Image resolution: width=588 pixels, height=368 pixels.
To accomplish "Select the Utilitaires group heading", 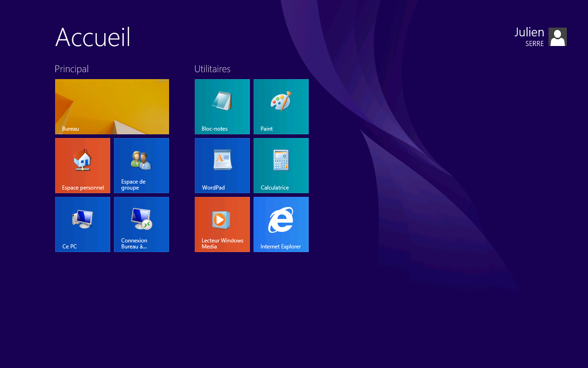I will pos(212,69).
